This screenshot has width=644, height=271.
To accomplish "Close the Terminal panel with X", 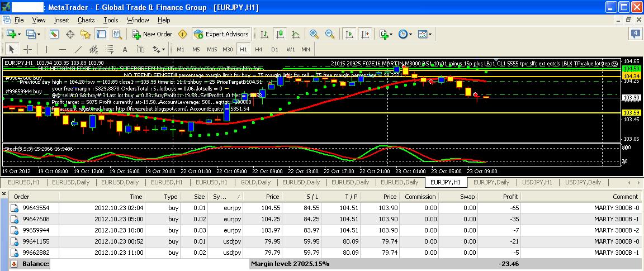I will click(4, 193).
